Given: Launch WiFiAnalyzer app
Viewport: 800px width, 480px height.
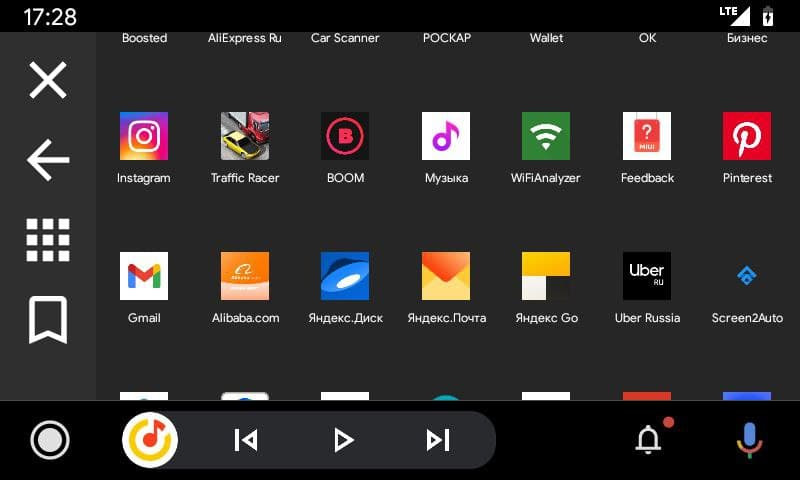Looking at the screenshot, I should click(x=546, y=136).
